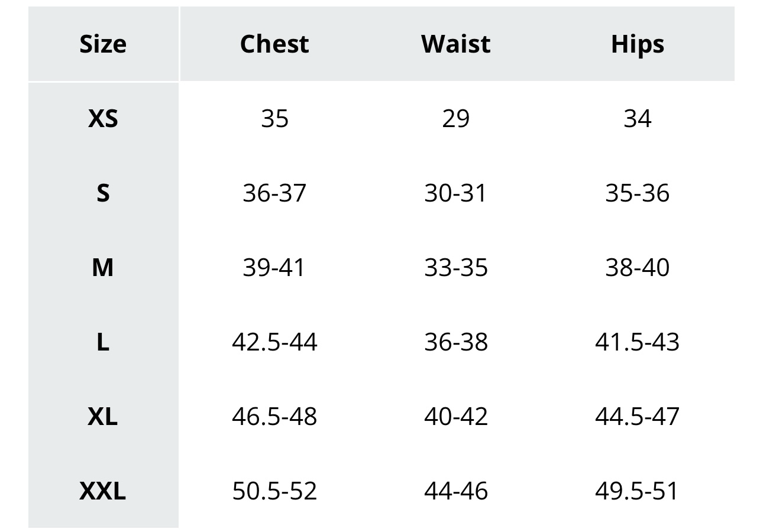
Task: Select the XS waist value 29
Action: pyautogui.click(x=455, y=119)
